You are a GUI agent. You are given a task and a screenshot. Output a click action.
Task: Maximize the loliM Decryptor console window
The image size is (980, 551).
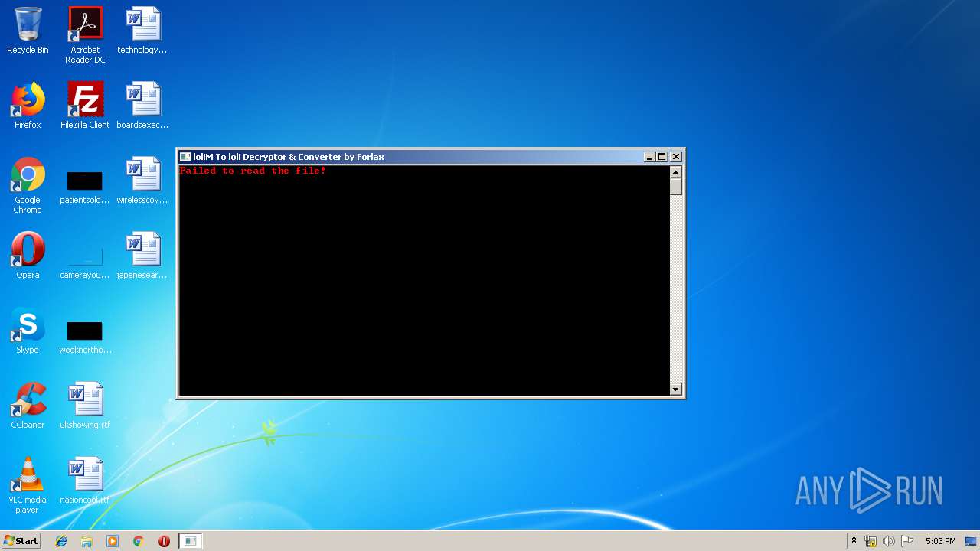[662, 157]
